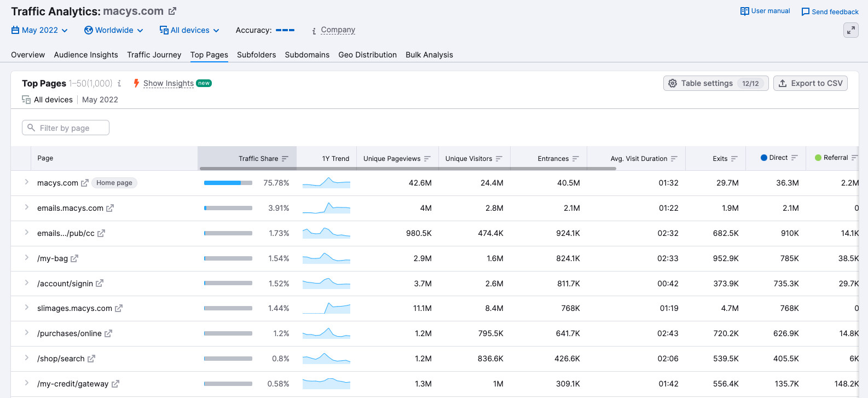Sort by Exits column icon
Image resolution: width=868 pixels, height=398 pixels.
click(734, 159)
